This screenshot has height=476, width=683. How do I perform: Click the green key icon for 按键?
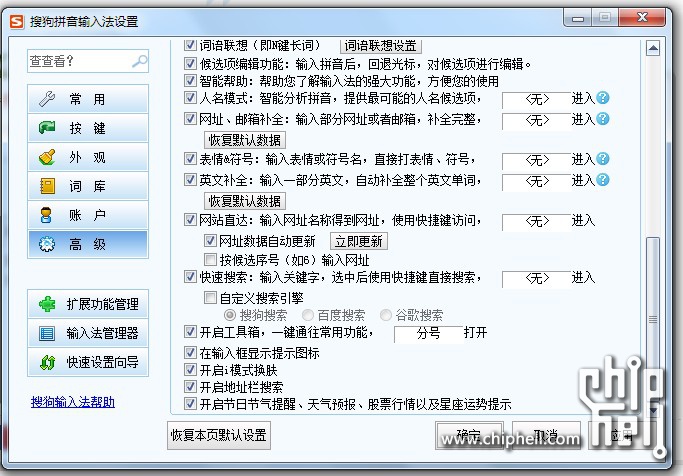pyautogui.click(x=47, y=128)
